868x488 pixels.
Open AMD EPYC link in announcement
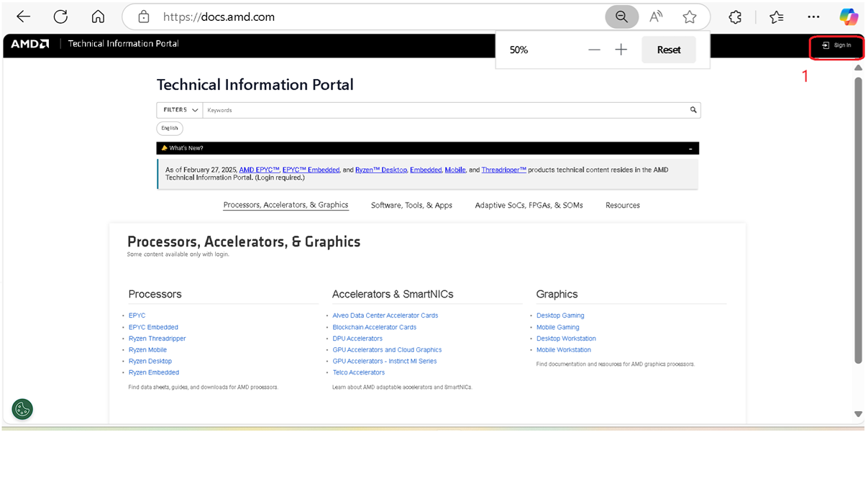coord(259,170)
